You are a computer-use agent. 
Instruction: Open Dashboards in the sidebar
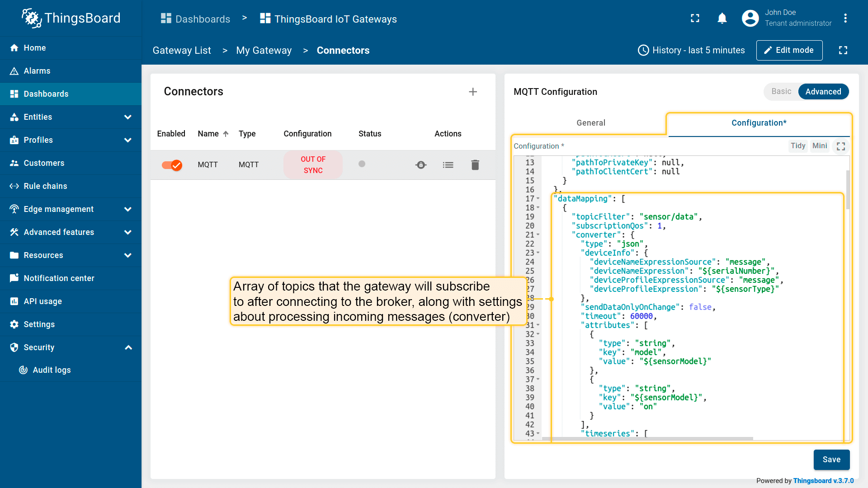coord(71,94)
